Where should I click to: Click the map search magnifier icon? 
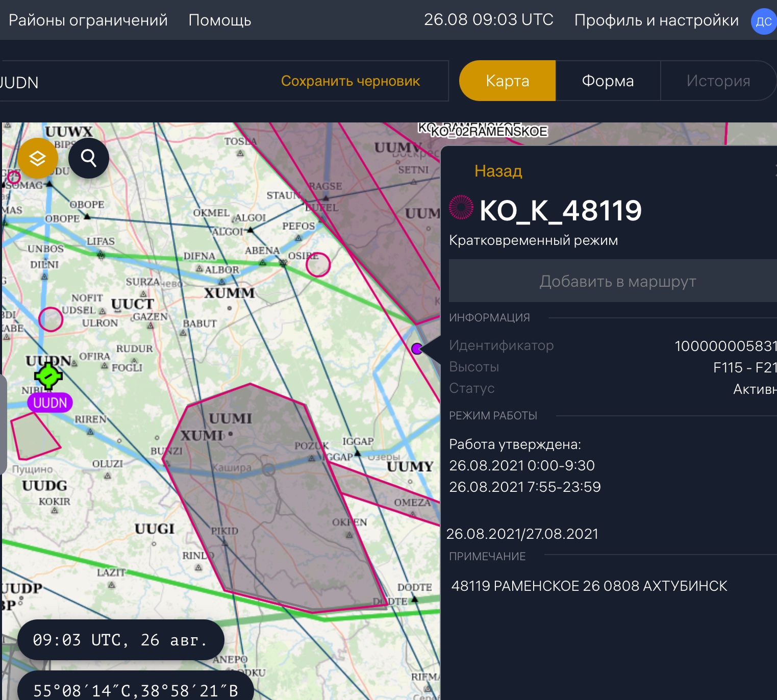point(89,159)
